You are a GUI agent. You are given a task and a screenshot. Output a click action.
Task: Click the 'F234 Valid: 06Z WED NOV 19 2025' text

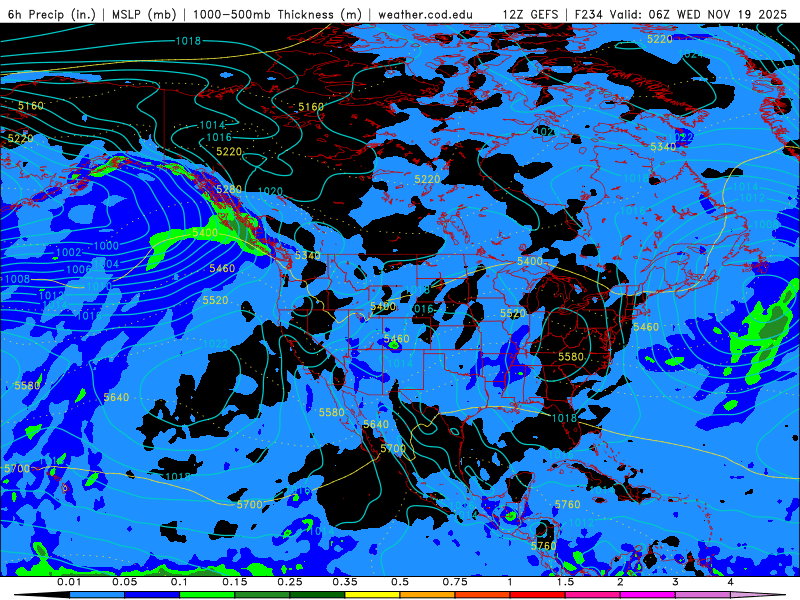click(681, 14)
